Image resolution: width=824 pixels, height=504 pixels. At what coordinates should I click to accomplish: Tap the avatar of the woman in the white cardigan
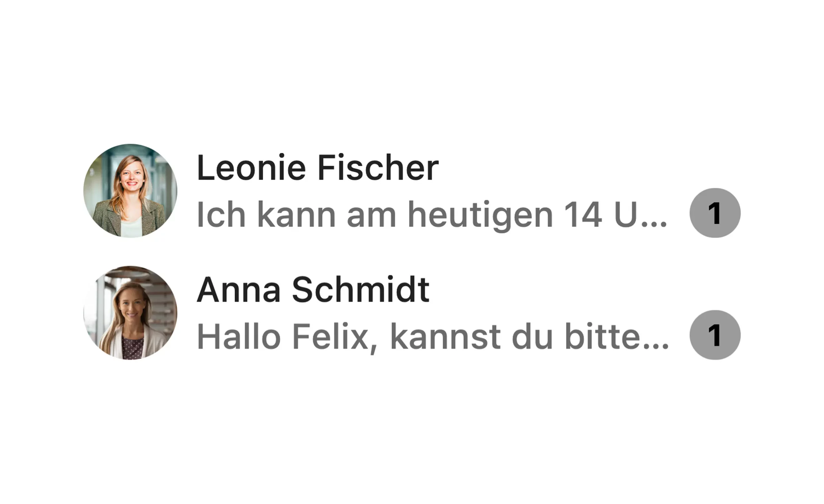coord(130,313)
